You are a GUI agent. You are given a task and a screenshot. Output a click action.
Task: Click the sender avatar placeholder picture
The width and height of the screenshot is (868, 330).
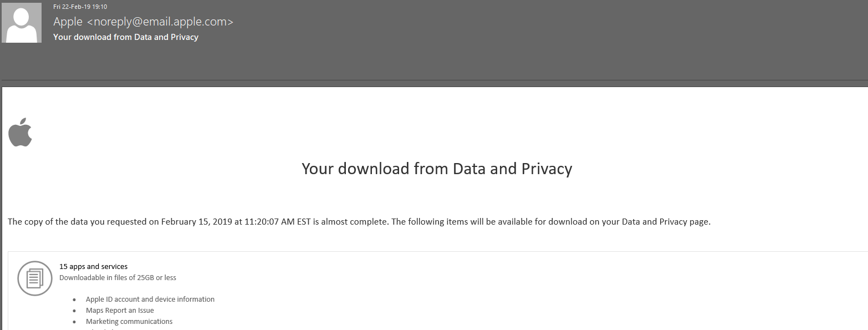click(22, 23)
